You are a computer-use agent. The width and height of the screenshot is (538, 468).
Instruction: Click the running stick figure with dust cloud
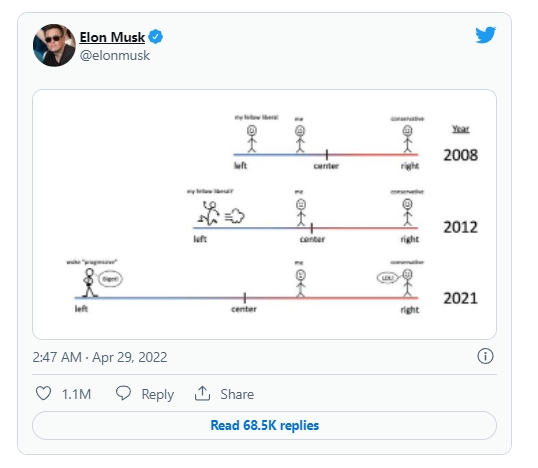pyautogui.click(x=221, y=213)
